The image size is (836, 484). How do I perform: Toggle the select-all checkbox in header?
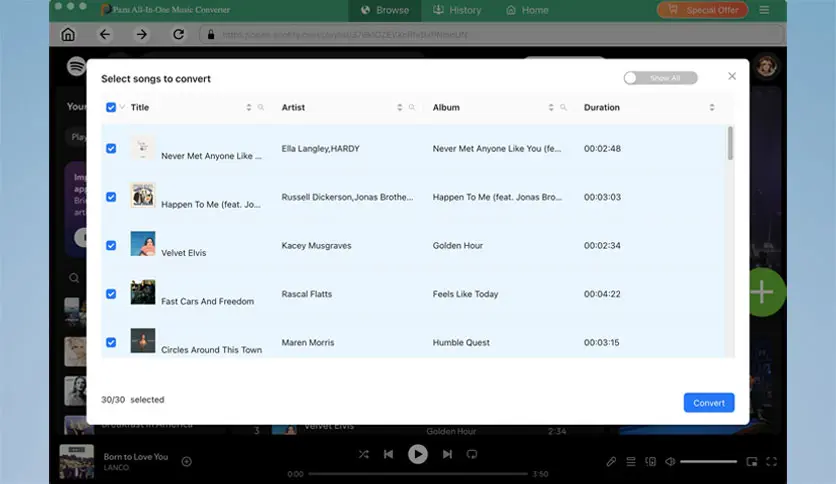[x=111, y=107]
